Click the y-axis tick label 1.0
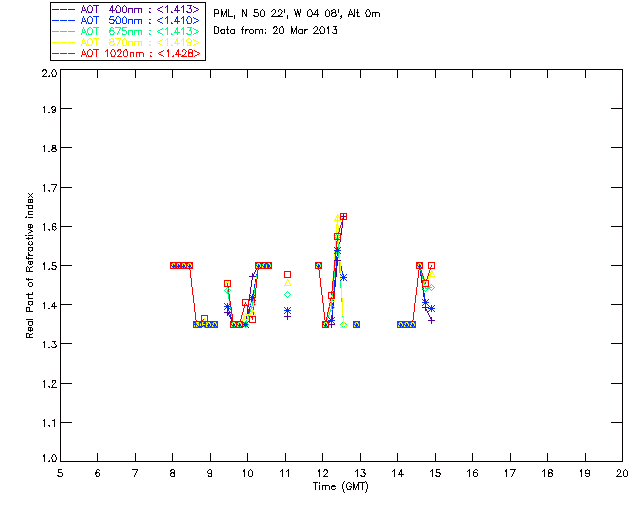The height and width of the screenshot is (512, 640). 49,458
